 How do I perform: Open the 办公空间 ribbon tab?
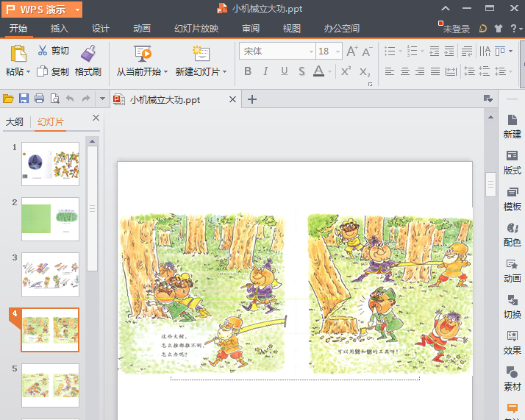tap(341, 29)
